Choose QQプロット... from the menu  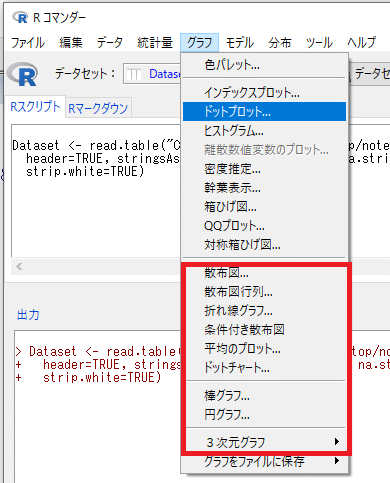point(264,226)
